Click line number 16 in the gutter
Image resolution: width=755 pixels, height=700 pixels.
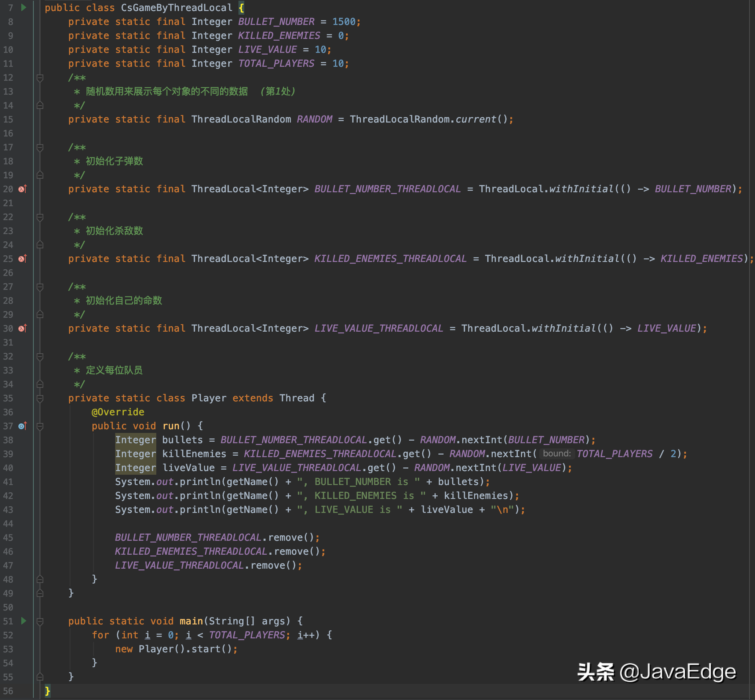(x=8, y=133)
